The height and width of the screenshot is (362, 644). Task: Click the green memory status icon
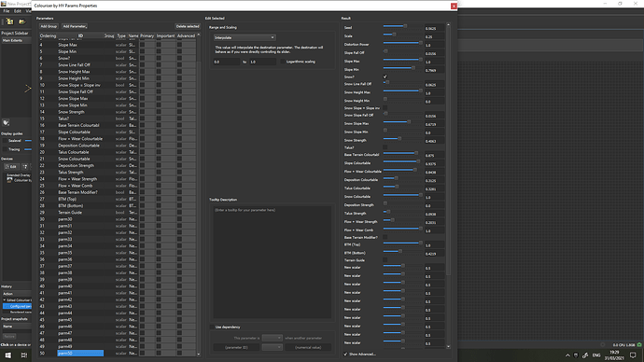639,345
